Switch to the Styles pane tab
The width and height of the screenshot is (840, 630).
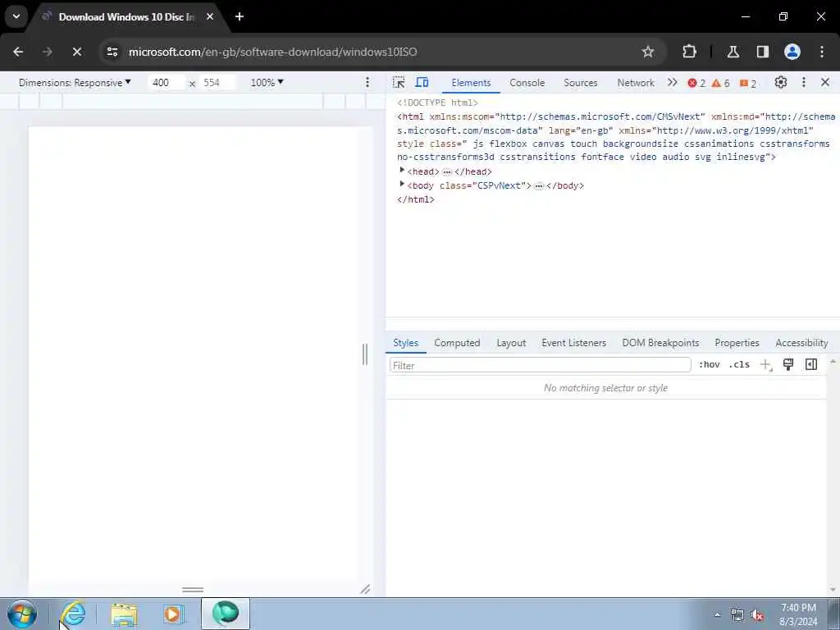405,343
